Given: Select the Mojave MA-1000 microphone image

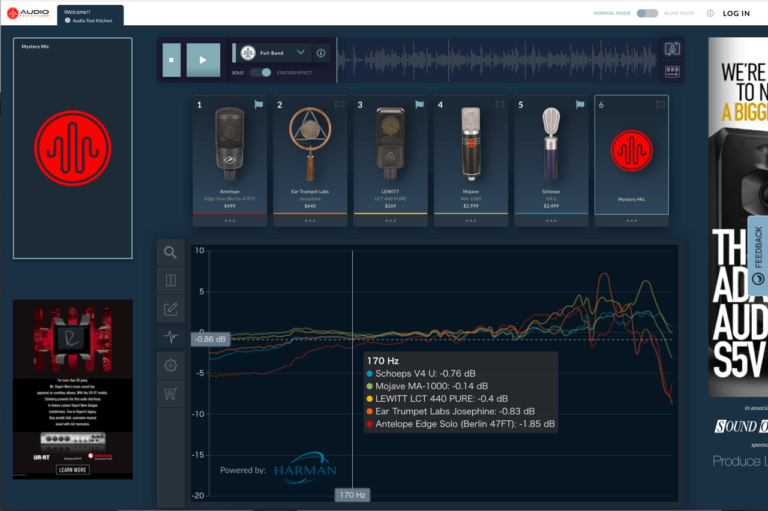Looking at the screenshot, I should click(471, 144).
